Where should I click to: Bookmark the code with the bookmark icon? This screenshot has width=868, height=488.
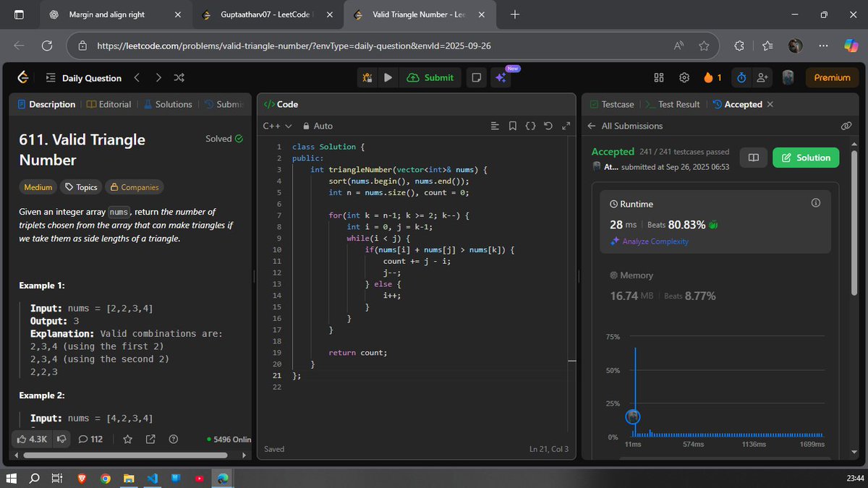pos(513,125)
